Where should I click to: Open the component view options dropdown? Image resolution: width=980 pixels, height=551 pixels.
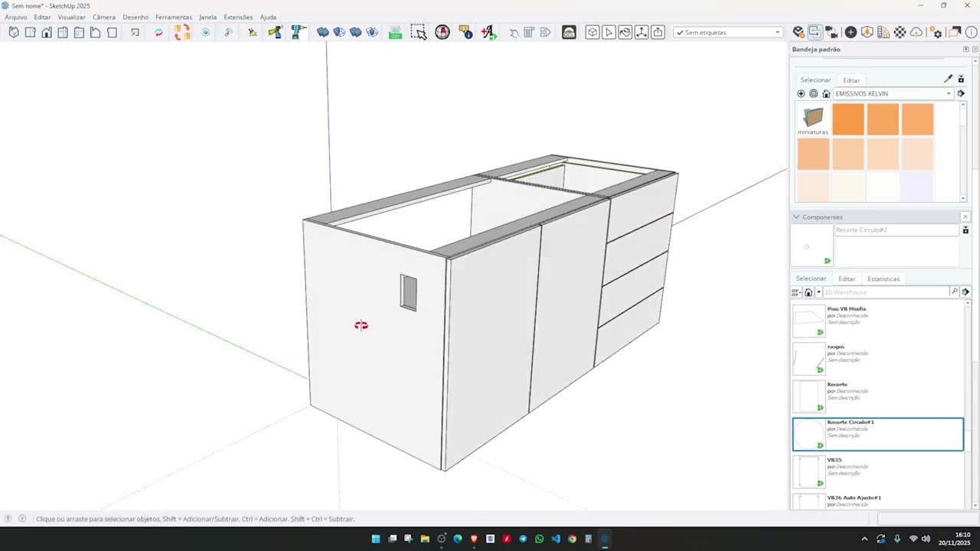[796, 292]
